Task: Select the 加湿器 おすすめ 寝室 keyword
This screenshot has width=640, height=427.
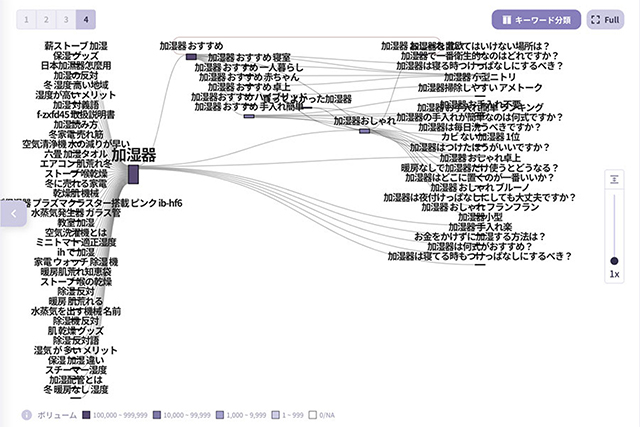Action: pos(250,58)
